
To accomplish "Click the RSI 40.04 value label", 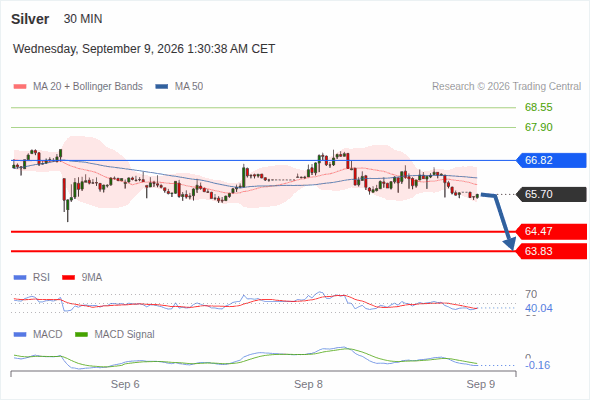I will coord(538,309).
